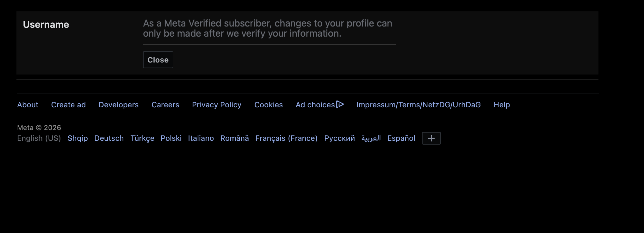Click the Ad choices triangle icon

coord(340,104)
